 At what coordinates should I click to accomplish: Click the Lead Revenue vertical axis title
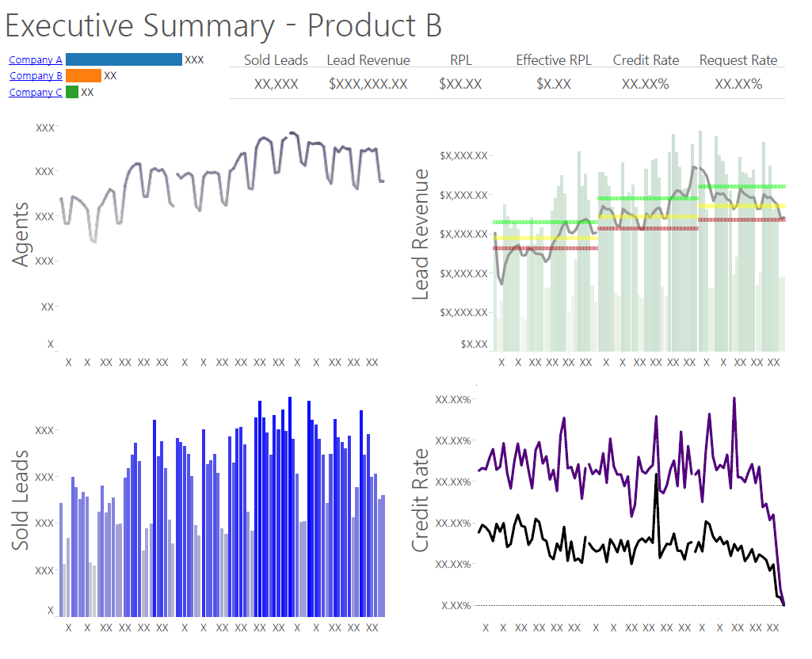421,234
